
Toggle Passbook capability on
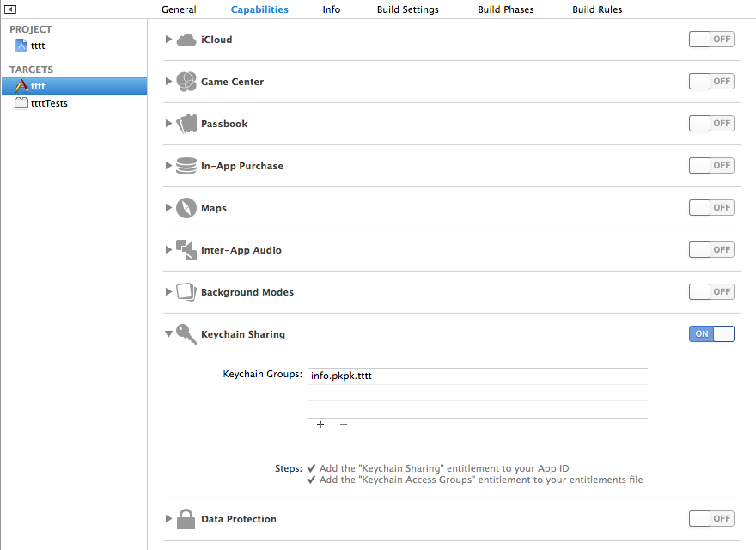tap(711, 123)
